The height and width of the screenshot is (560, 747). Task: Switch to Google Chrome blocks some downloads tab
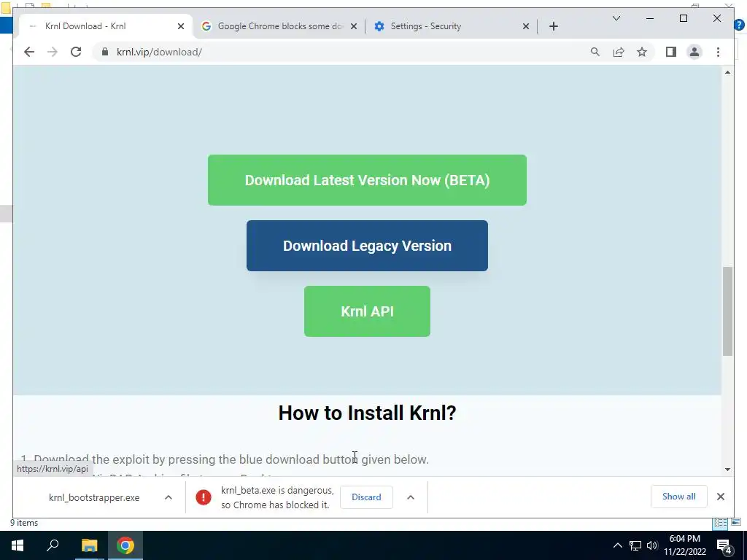coord(279,26)
